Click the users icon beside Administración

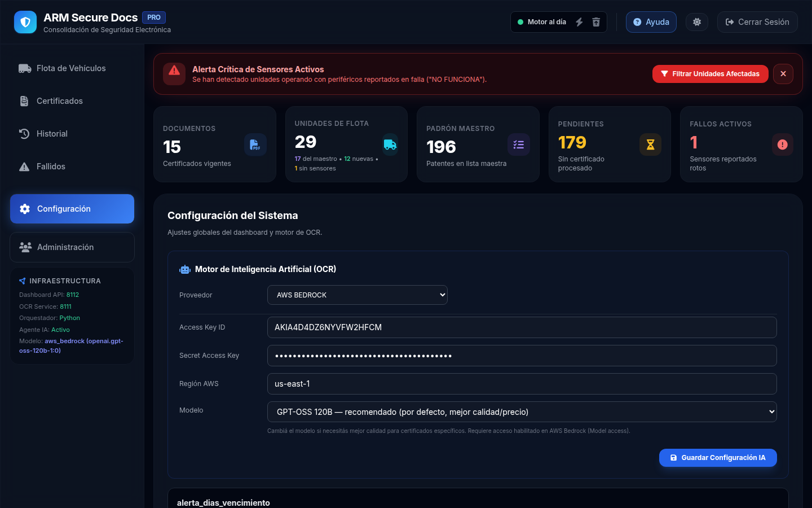[25, 247]
